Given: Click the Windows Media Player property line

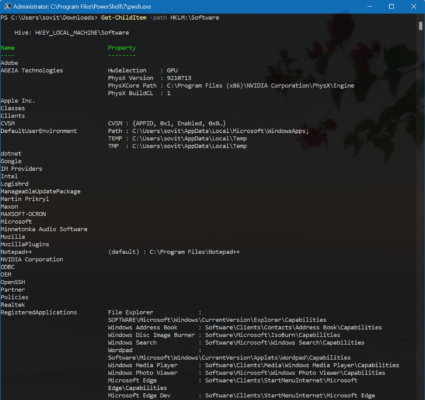Looking at the screenshot, I should click(x=253, y=365).
